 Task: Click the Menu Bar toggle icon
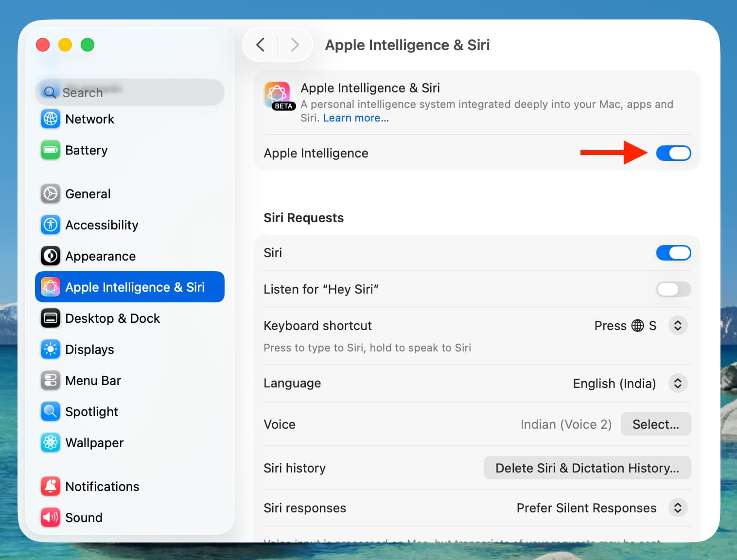(x=51, y=381)
